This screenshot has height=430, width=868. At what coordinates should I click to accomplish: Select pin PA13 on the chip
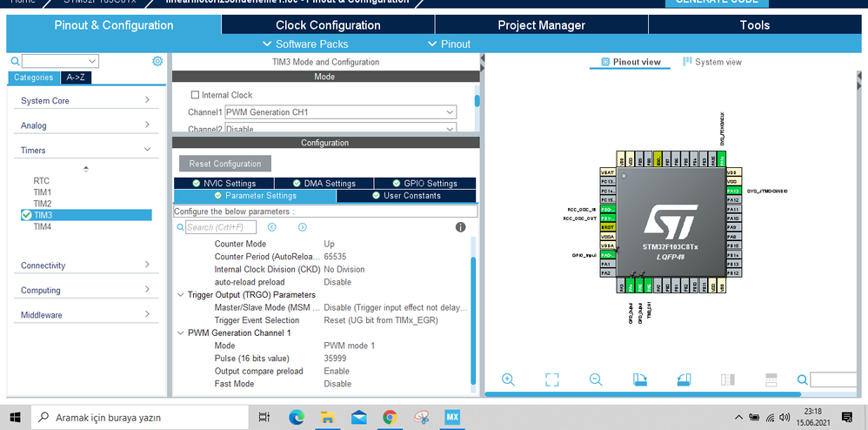tap(733, 191)
